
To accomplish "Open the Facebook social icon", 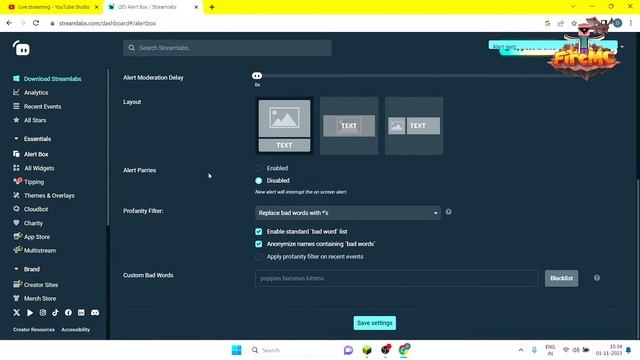I will click(68, 313).
